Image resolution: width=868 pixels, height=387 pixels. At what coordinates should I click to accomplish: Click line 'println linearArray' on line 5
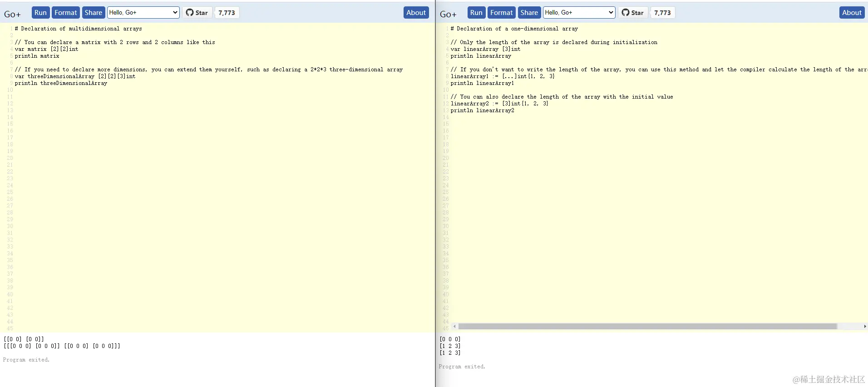481,56
